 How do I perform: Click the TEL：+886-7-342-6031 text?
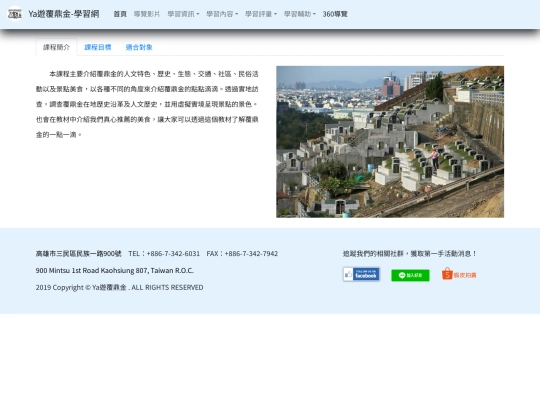click(164, 254)
